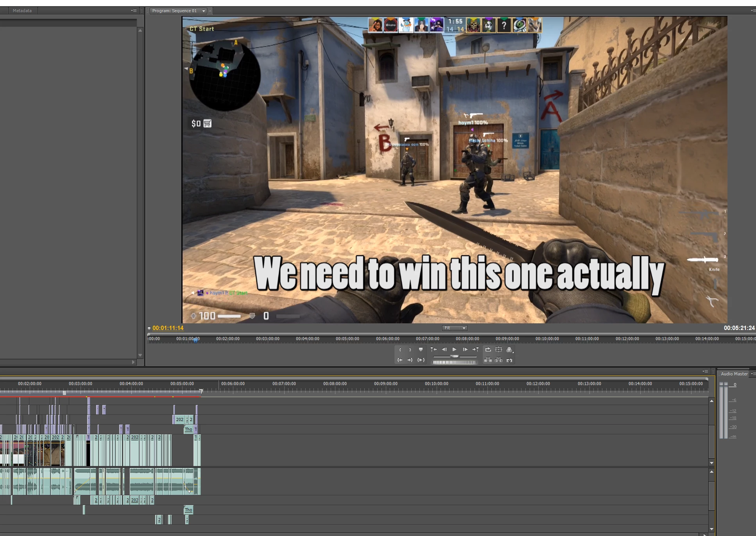
Task: Step back one frame
Action: pos(444,350)
